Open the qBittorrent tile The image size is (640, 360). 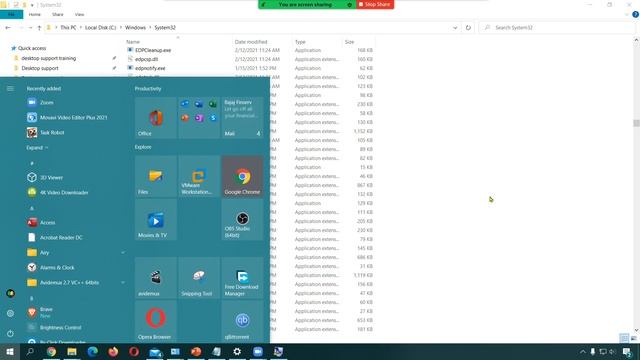click(x=242, y=322)
